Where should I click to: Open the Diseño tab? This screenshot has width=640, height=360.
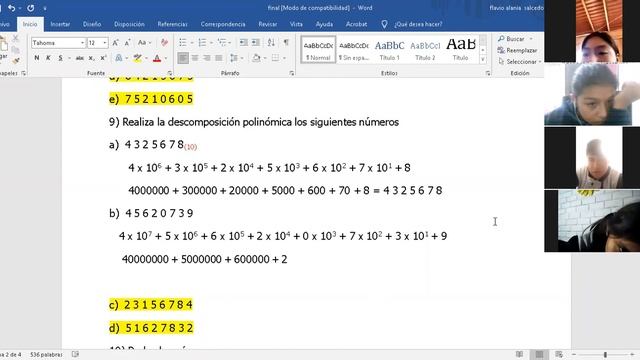[x=92, y=24]
